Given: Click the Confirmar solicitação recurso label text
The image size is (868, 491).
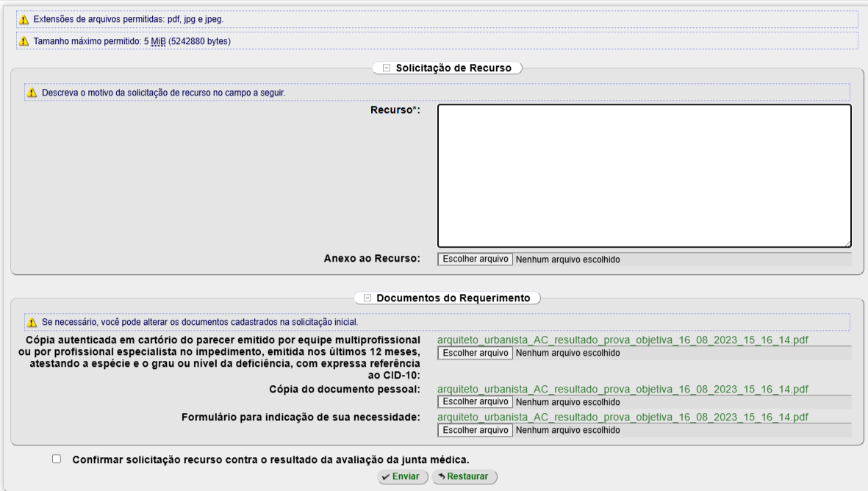Looking at the screenshot, I should coord(270,460).
